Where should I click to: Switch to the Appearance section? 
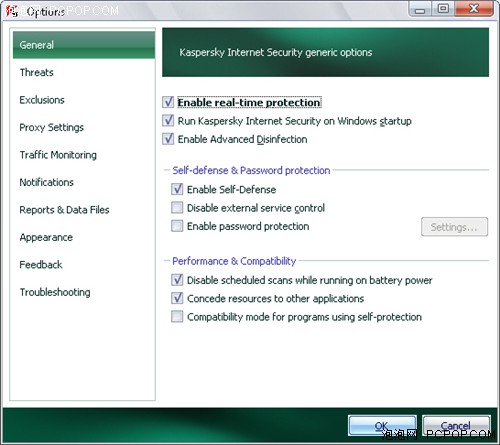(x=46, y=237)
